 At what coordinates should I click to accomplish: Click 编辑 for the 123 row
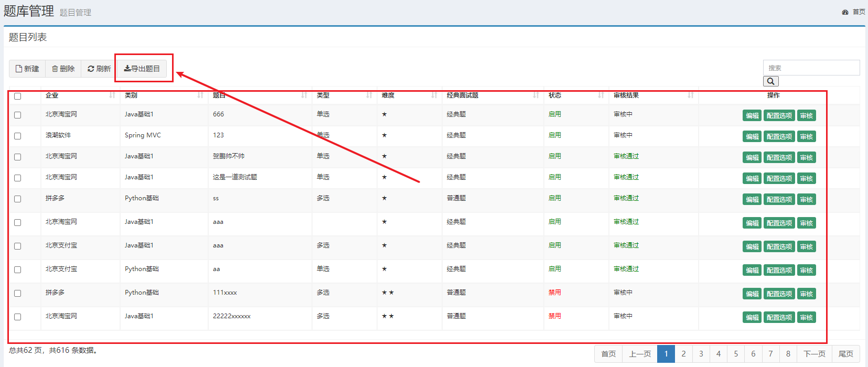[752, 136]
